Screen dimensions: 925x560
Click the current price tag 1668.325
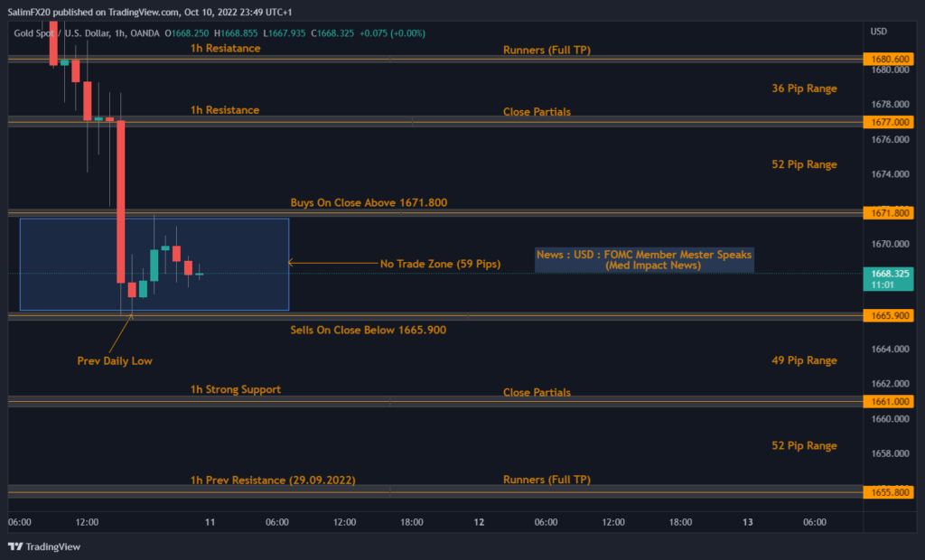click(x=889, y=279)
